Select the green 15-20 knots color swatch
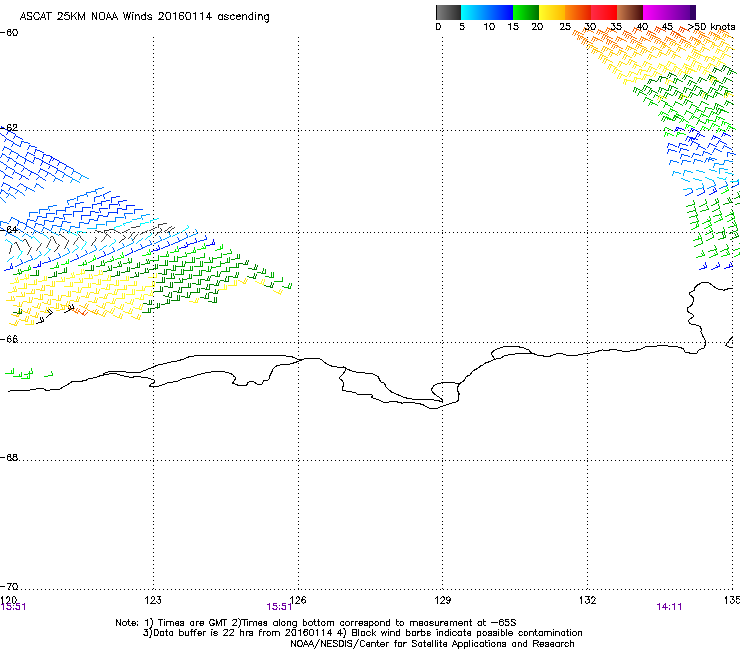Image resolution: width=740 pixels, height=650 pixels. coord(526,12)
